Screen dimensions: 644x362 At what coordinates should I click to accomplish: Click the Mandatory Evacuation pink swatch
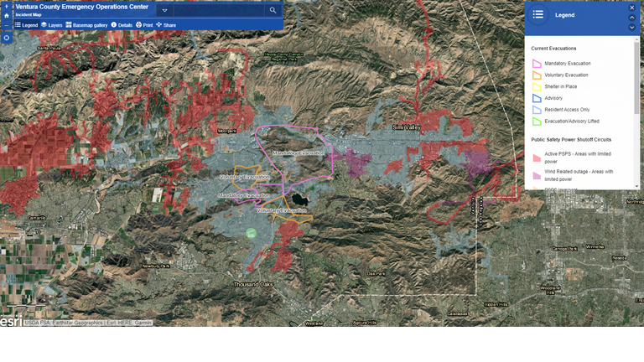pyautogui.click(x=537, y=64)
